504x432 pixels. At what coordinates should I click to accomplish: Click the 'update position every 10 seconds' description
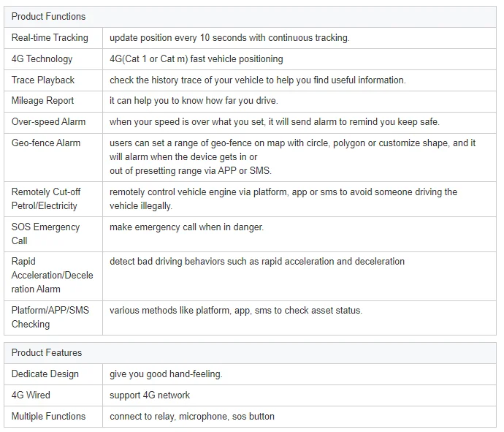tap(229, 37)
